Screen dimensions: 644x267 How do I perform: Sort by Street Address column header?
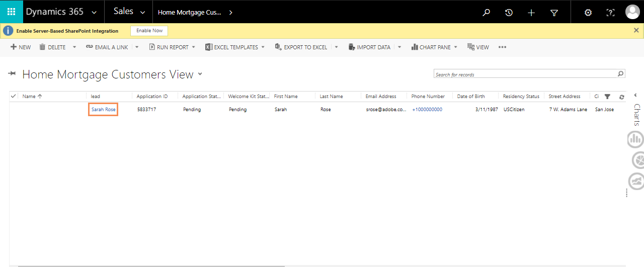(565, 96)
